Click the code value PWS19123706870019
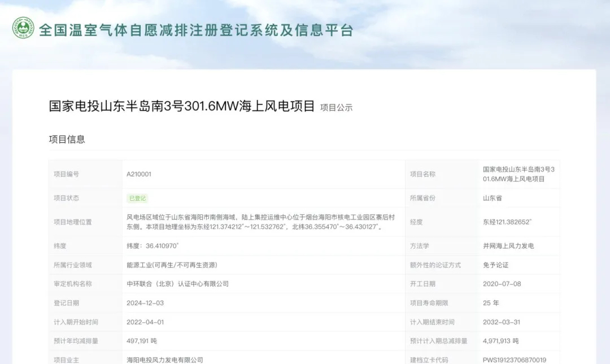The height and width of the screenshot is (364, 610). (515, 360)
